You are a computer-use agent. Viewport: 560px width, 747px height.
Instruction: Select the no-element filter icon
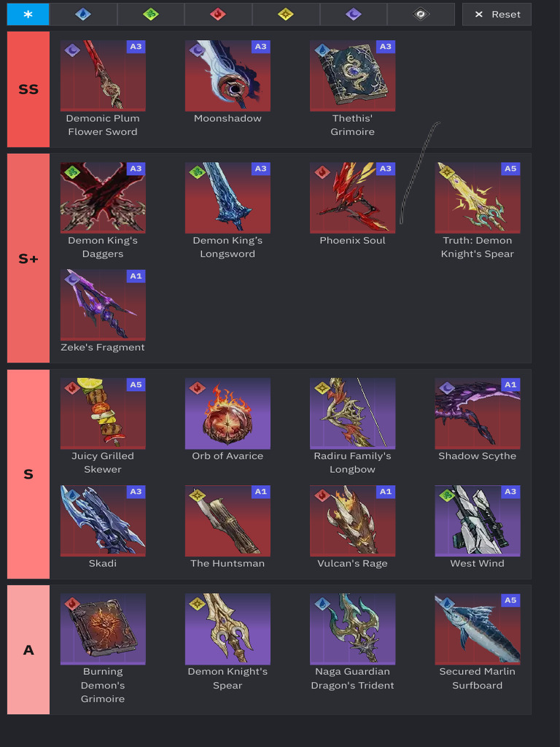[x=421, y=15]
